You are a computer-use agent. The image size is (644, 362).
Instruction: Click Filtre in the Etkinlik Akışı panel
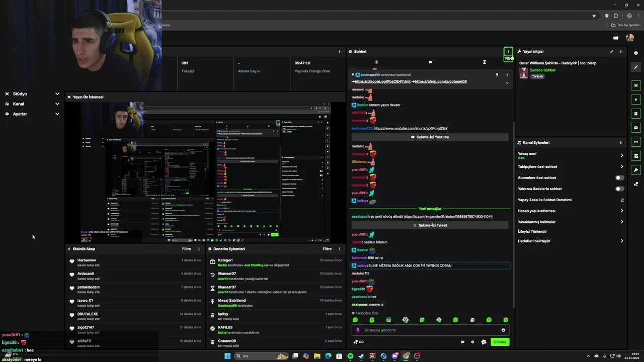[187, 249]
